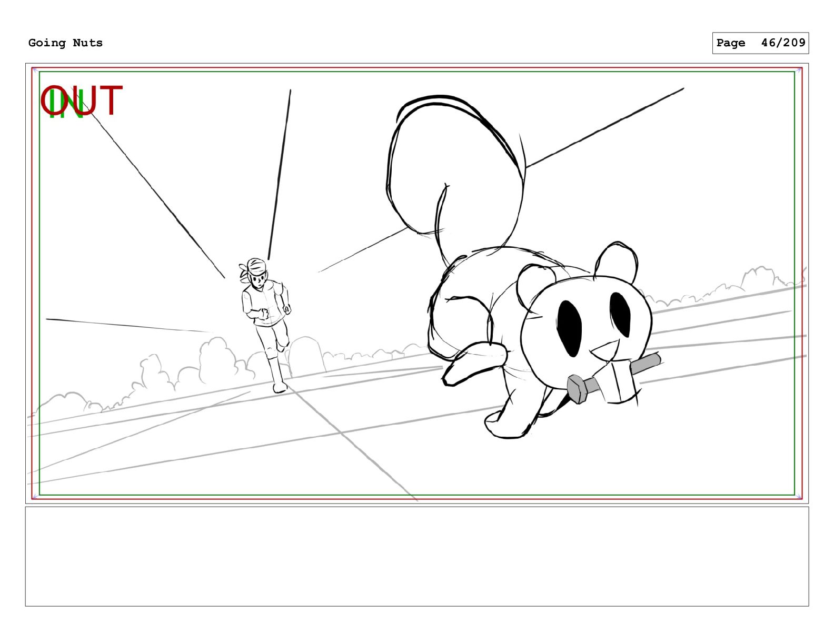Click the running character's bandana head
The image size is (834, 644).
coord(255,271)
